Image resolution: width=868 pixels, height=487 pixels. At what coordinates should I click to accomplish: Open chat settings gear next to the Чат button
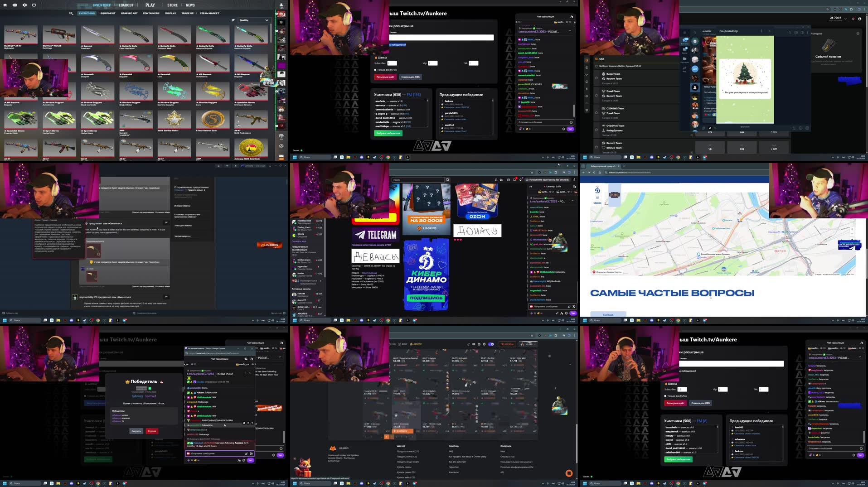(564, 130)
